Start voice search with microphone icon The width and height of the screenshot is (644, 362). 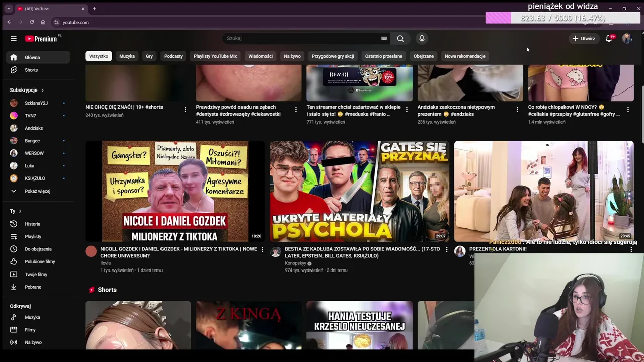tap(422, 38)
